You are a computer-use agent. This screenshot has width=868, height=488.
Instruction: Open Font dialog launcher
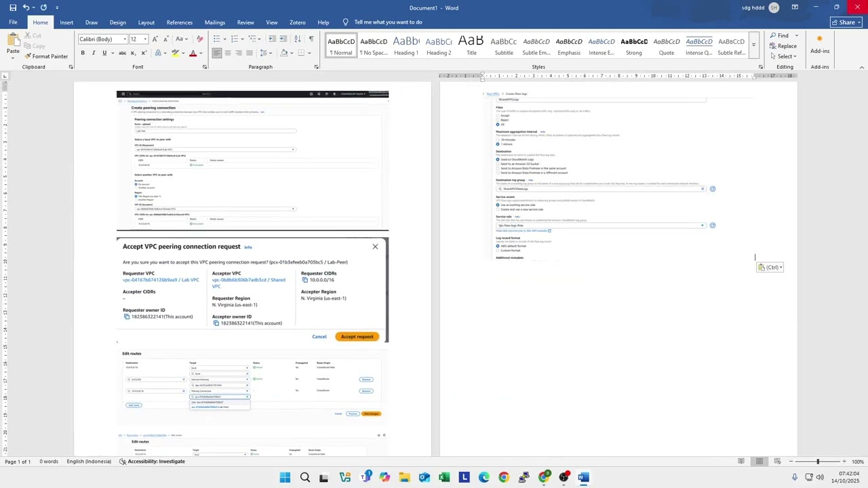pyautogui.click(x=204, y=67)
